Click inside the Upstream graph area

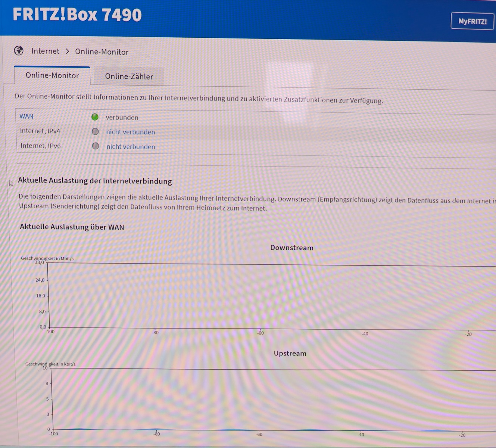[x=274, y=399]
